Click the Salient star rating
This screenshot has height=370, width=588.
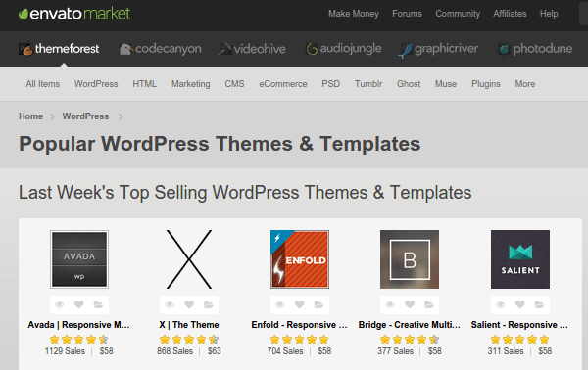click(x=519, y=340)
